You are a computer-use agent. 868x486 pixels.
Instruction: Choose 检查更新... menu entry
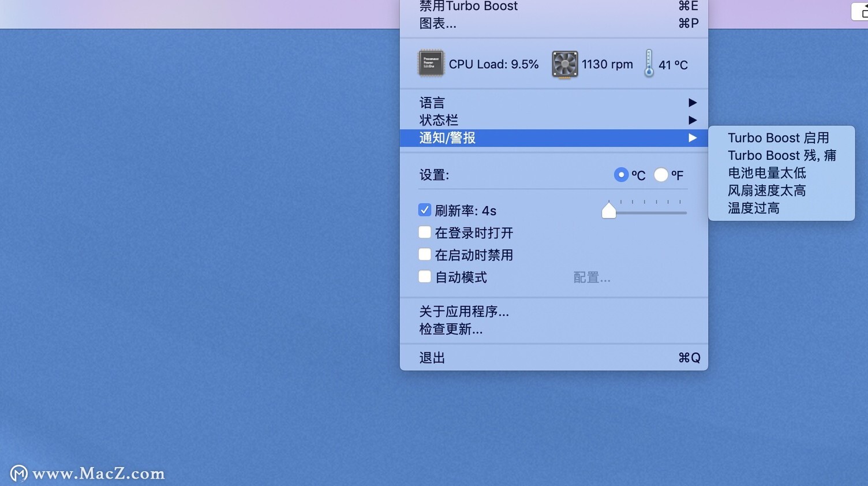tap(554, 329)
